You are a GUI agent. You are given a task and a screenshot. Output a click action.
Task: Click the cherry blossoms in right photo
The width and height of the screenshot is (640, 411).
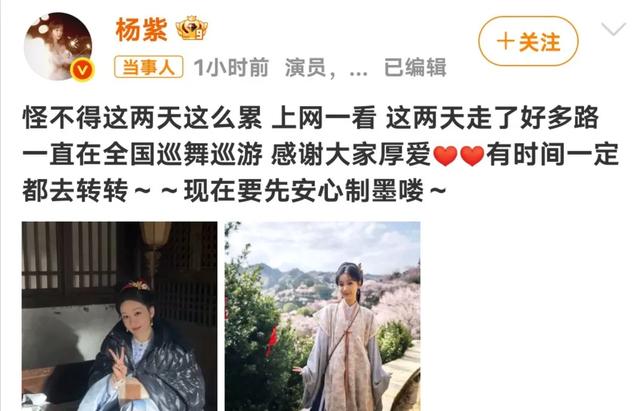[x=390, y=302]
